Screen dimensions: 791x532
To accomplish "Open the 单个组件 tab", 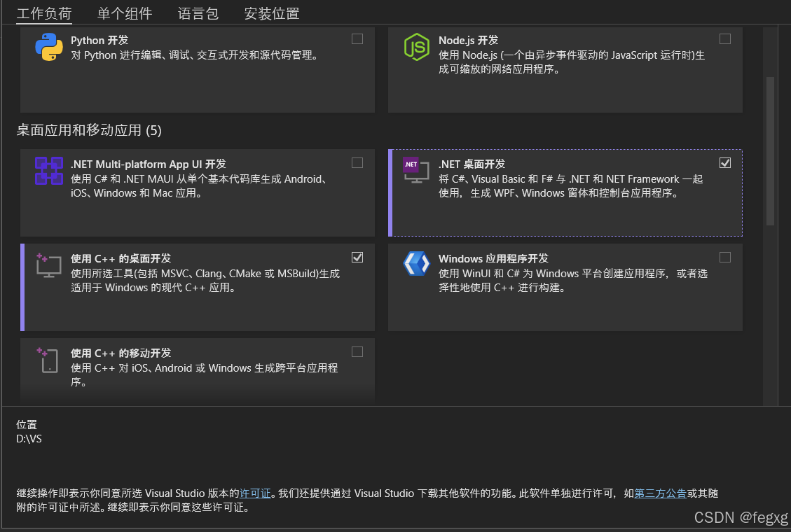I will [x=125, y=13].
